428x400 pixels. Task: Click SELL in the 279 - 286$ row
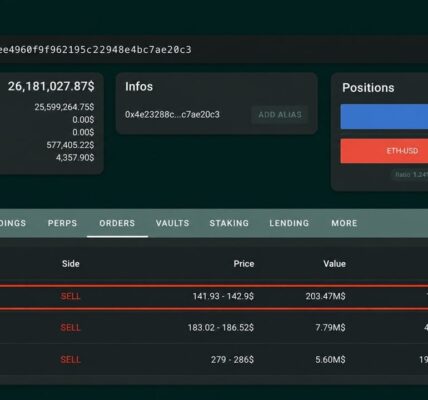(70, 360)
